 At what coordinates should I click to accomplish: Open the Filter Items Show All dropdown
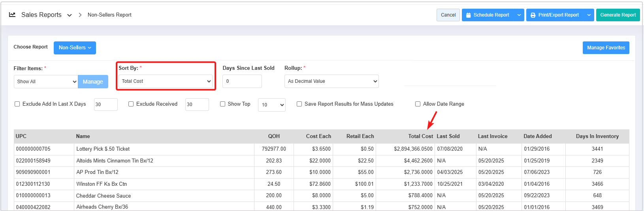[x=45, y=82]
